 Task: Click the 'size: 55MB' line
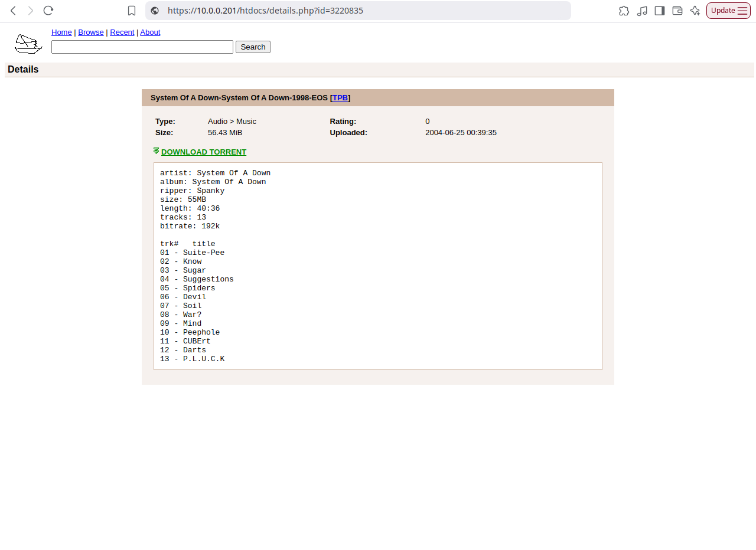pos(183,199)
